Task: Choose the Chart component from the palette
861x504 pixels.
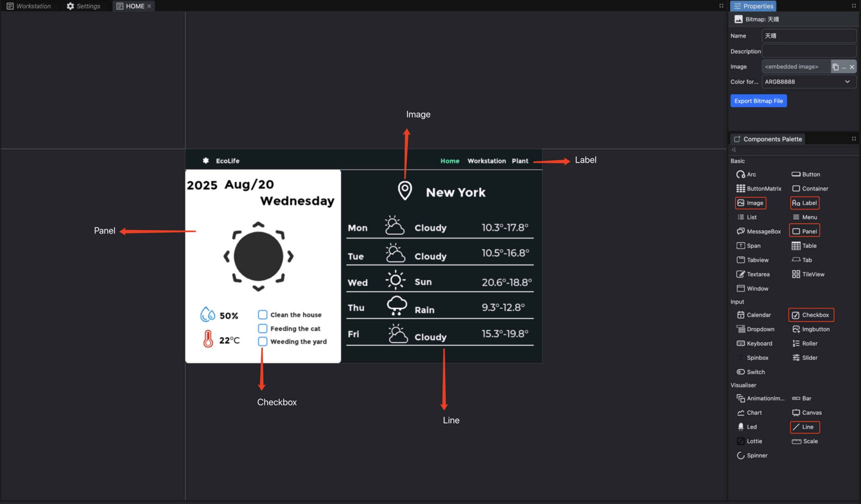Action: 753,412
